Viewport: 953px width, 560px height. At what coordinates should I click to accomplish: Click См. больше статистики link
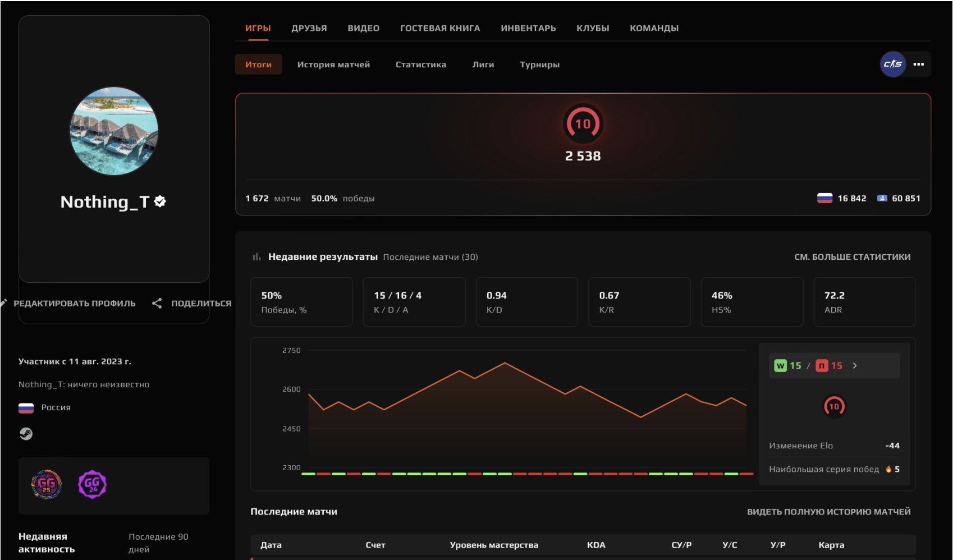852,257
